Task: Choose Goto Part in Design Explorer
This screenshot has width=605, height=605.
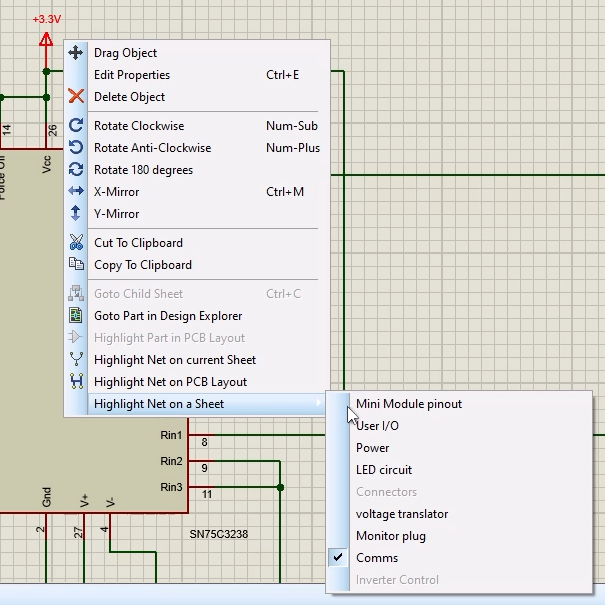Action: 208,316
